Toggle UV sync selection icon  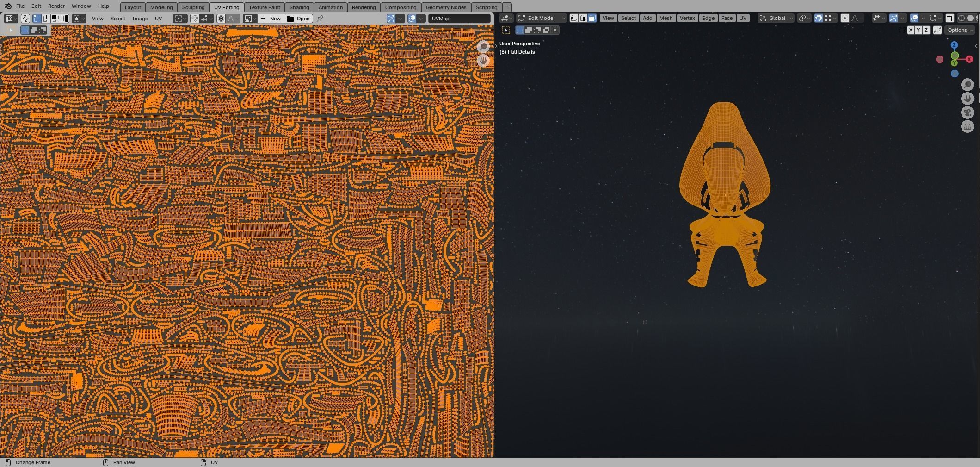coord(25,19)
